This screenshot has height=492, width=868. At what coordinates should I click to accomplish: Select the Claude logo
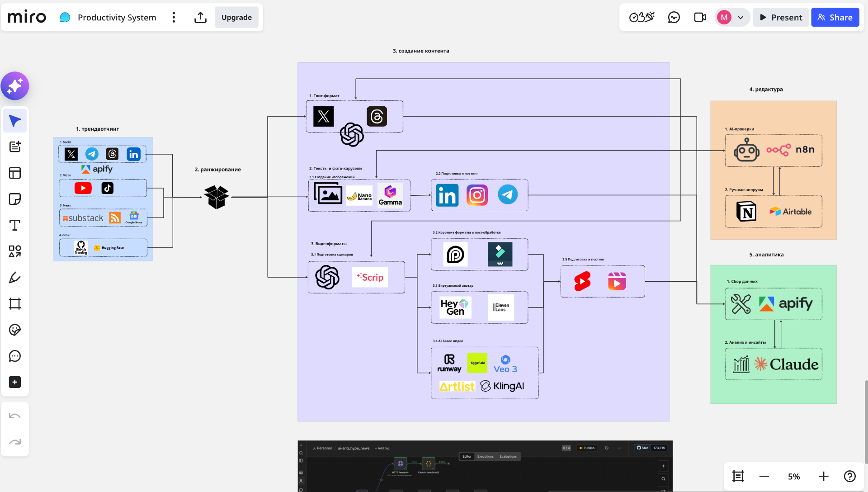786,364
